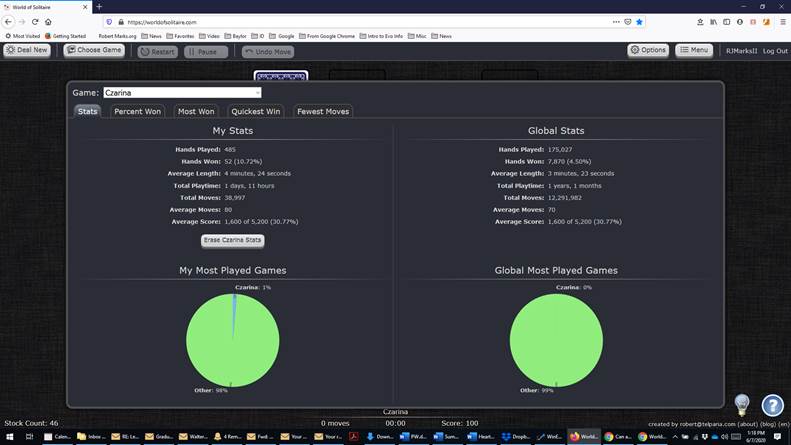Go to the browser home page icon

click(x=50, y=21)
